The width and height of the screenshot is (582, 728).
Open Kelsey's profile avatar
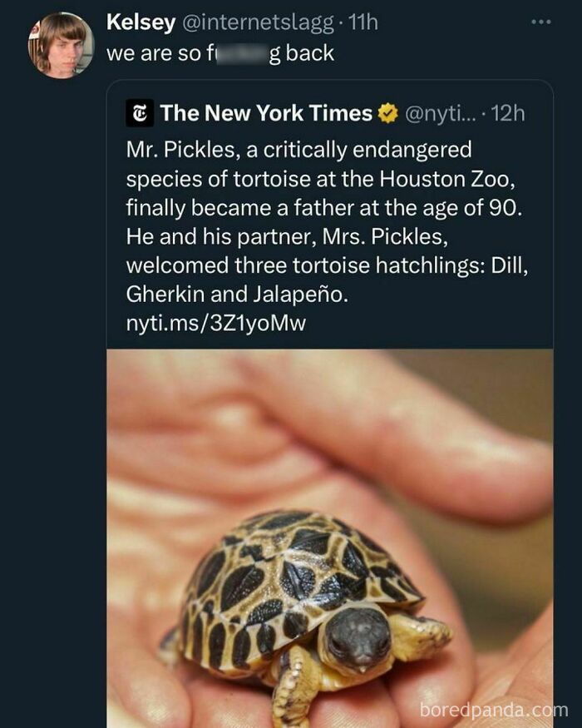tap(62, 45)
